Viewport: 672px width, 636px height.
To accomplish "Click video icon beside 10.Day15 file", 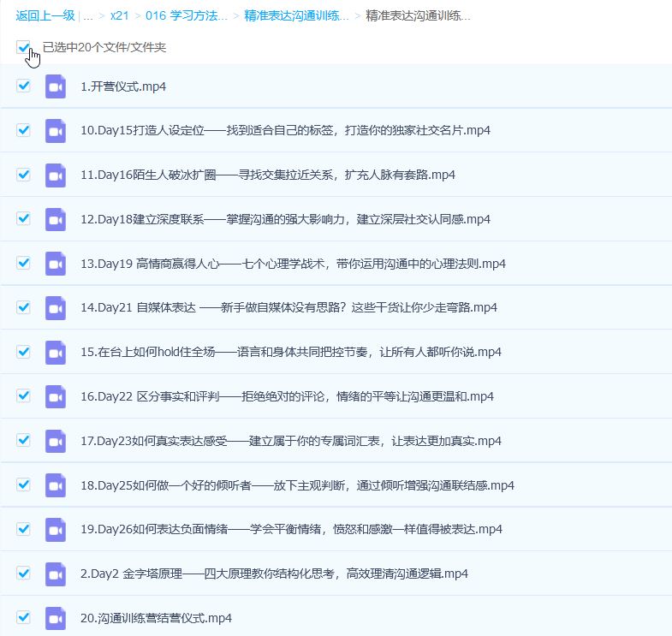I will click(56, 130).
